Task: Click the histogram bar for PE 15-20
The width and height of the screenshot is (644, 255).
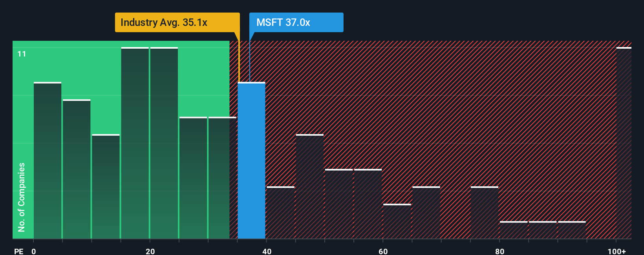Action: pyautogui.click(x=135, y=143)
